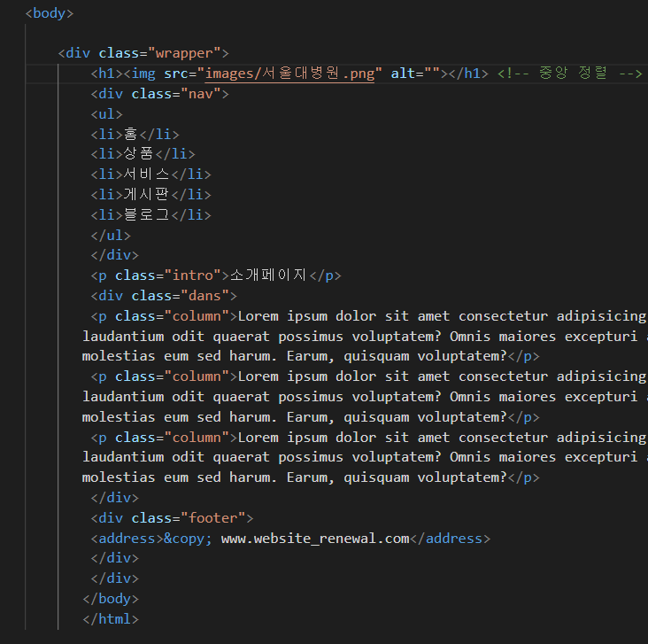Image resolution: width=648 pixels, height=644 pixels.
Task: Click the opening h1 tag
Action: (106, 74)
